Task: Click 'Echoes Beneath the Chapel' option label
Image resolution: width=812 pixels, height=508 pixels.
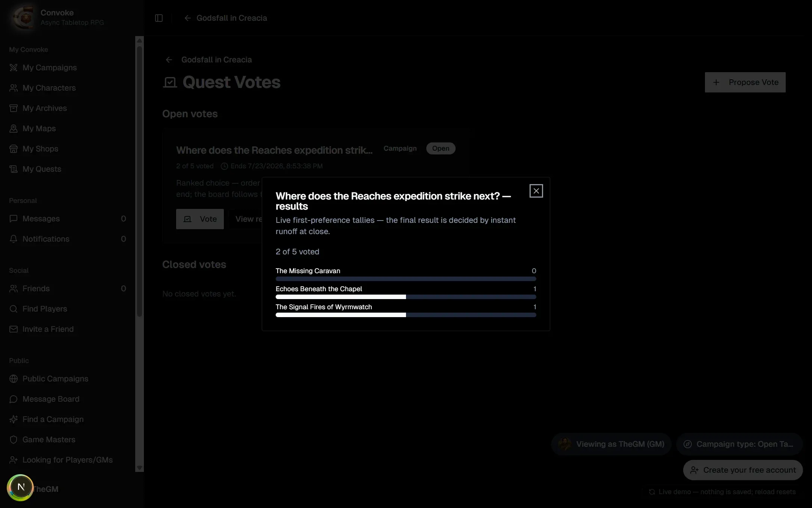Action: [319, 289]
